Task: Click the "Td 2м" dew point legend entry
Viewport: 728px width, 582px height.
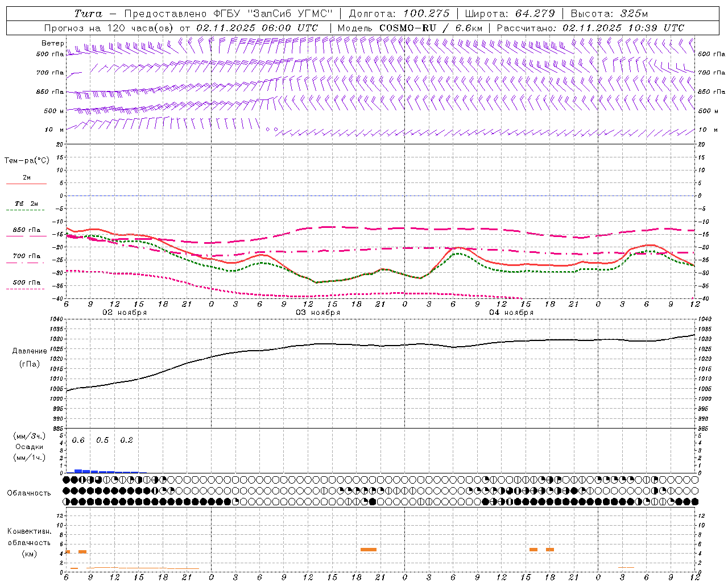Action: [x=26, y=203]
